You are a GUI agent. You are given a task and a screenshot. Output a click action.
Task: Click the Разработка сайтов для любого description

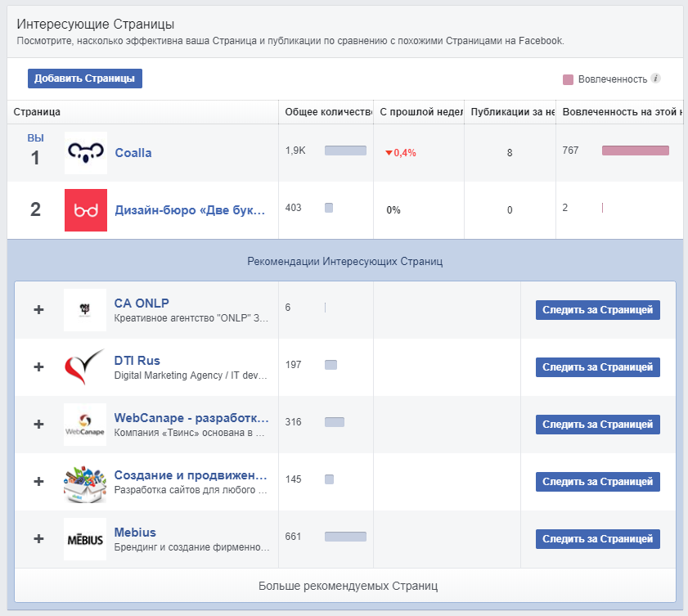tap(191, 490)
